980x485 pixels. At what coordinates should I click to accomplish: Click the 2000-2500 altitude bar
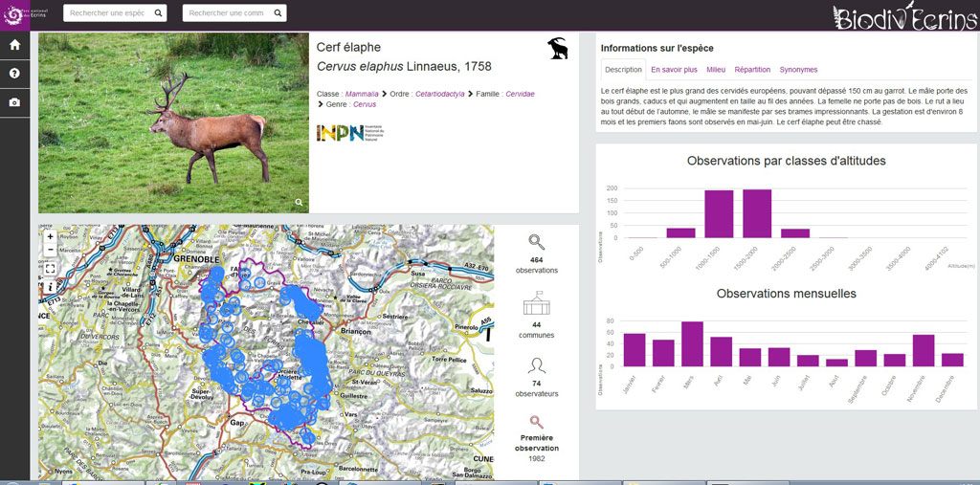click(x=795, y=233)
